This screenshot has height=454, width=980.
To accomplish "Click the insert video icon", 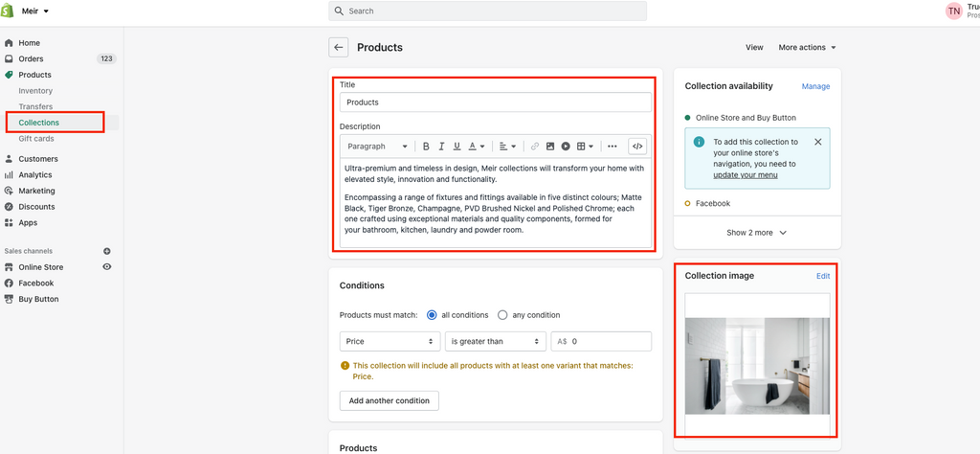I will click(x=566, y=147).
